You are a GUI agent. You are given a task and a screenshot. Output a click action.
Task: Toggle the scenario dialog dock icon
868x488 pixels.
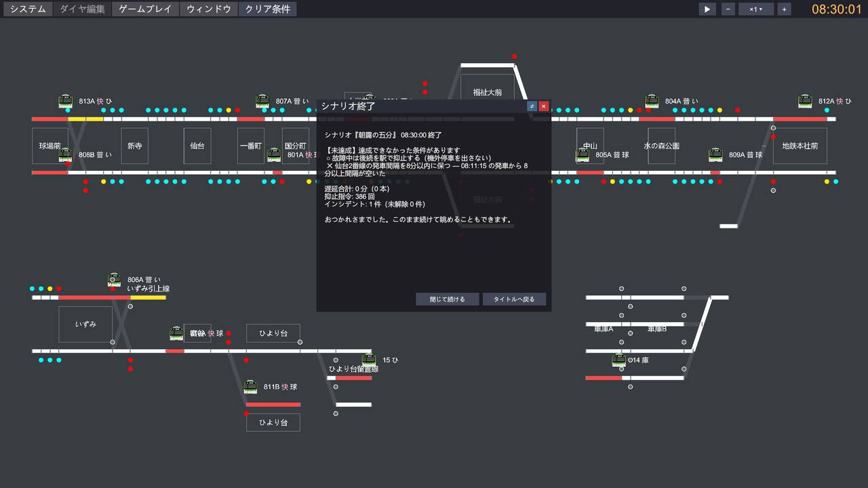pyautogui.click(x=532, y=106)
